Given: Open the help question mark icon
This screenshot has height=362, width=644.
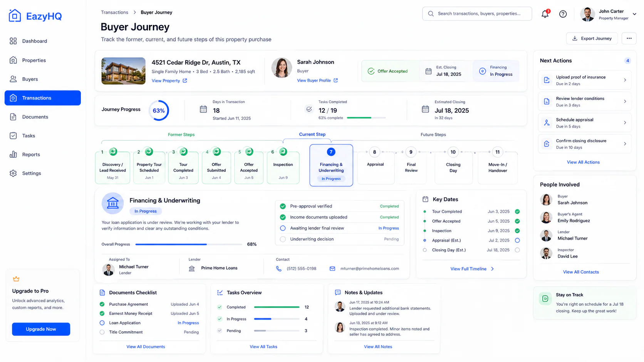Looking at the screenshot, I should coord(563,14).
